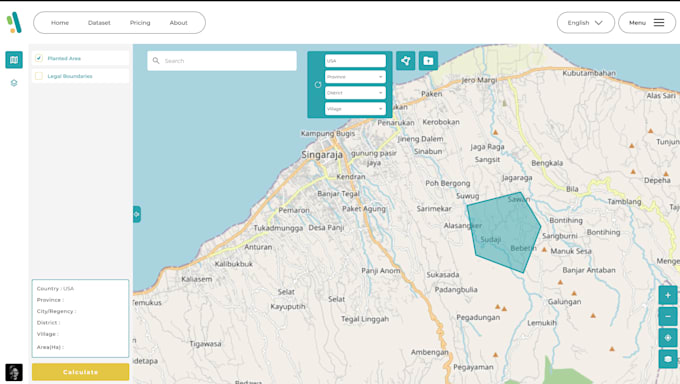Select the draw polygon tool
This screenshot has height=384, width=680.
(x=405, y=61)
